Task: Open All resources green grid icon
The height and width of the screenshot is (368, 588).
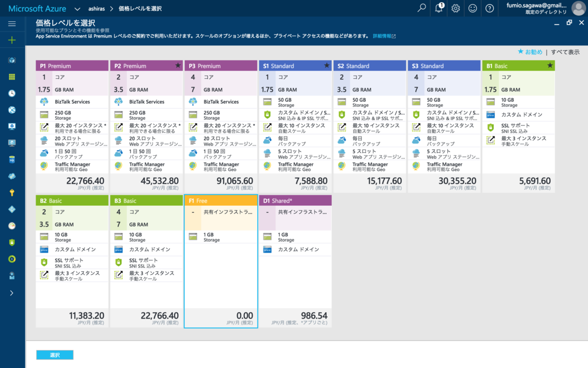Action: pyautogui.click(x=12, y=76)
